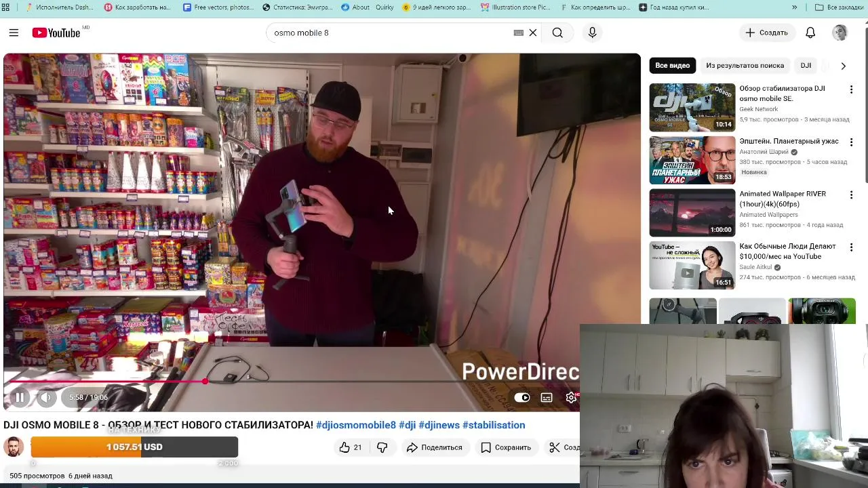Open the Geek Network channel name
Viewport: 868px width, 488px height.
click(x=758, y=109)
